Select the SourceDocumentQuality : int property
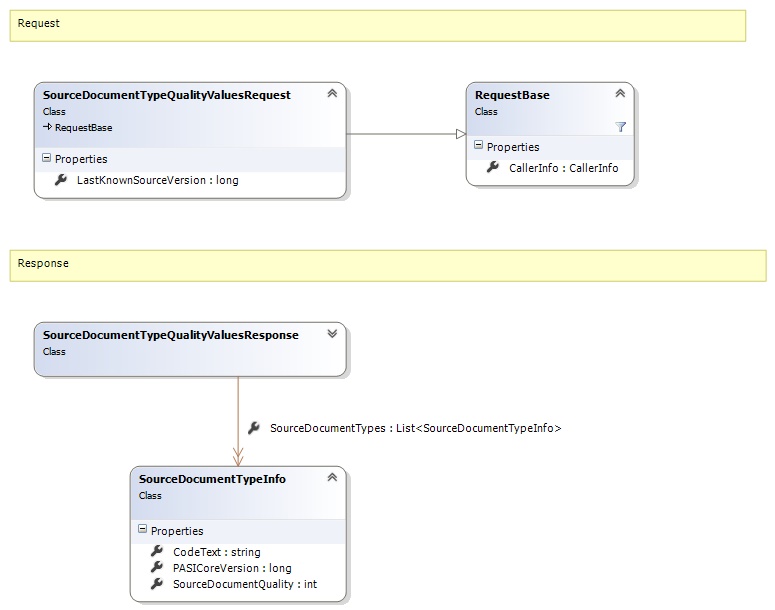Screen dimensions: 775x610 [x=244, y=584]
